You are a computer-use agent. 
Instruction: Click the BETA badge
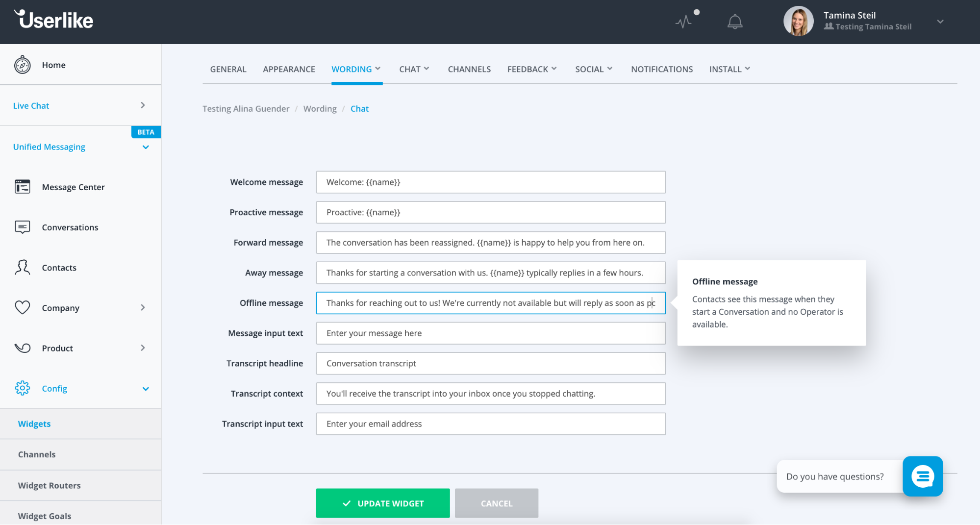(x=146, y=132)
